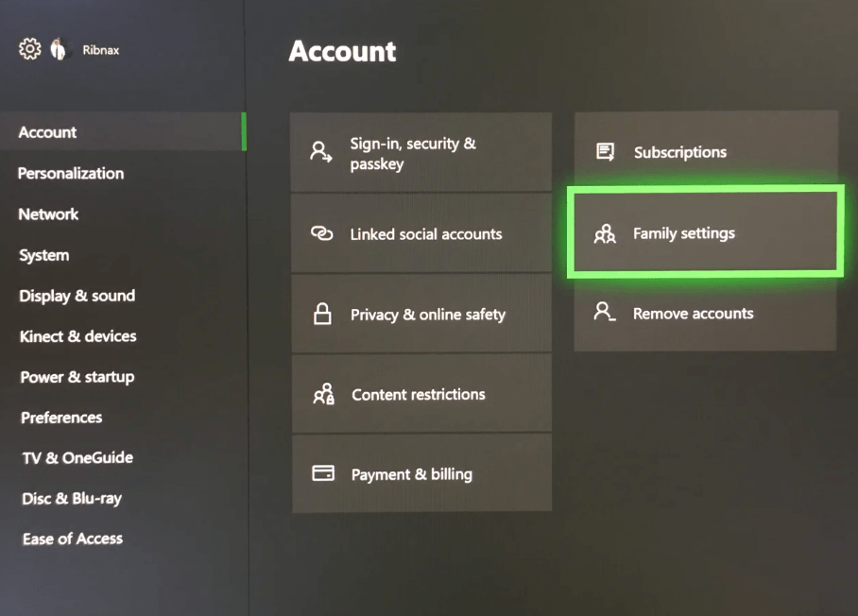Select Display & sound in the sidebar

77,296
